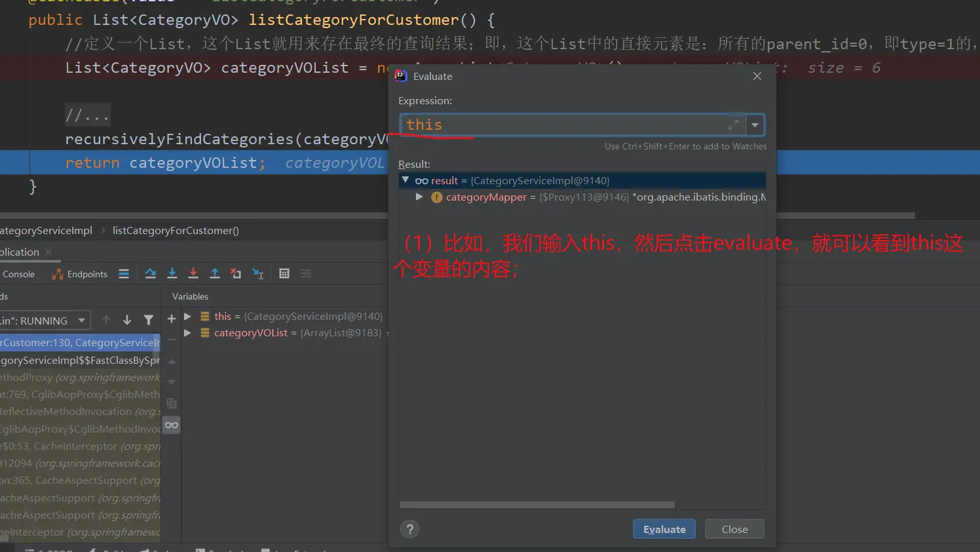Image resolution: width=980 pixels, height=552 pixels.
Task: Select the 365, CacheAspectSupport frame
Action: tap(80, 481)
